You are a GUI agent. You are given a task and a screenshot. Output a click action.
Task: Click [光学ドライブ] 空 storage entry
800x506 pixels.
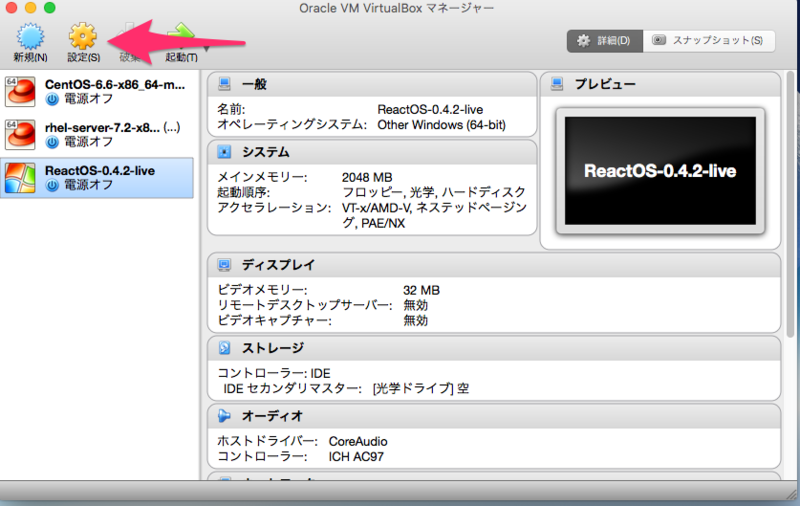click(x=421, y=389)
